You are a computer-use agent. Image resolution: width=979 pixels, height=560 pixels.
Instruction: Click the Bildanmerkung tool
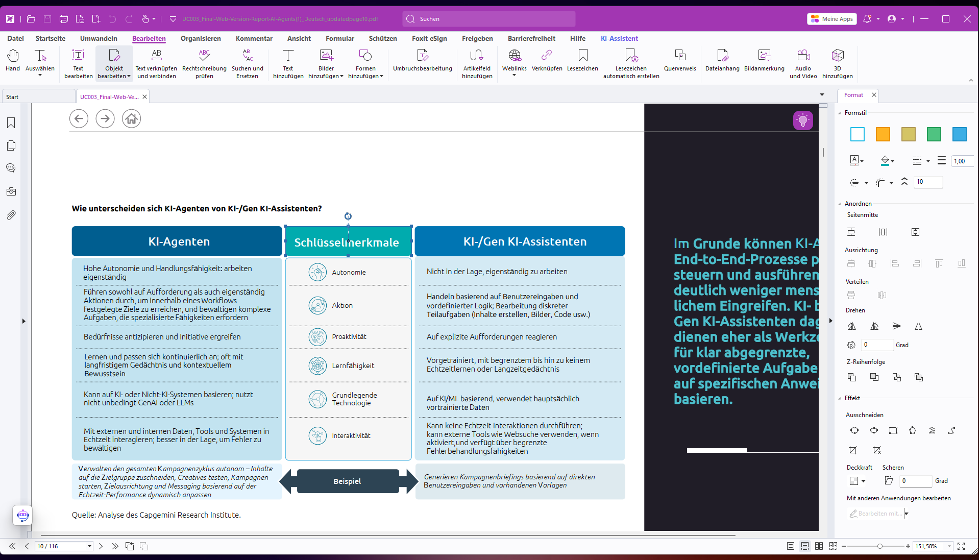click(x=764, y=60)
